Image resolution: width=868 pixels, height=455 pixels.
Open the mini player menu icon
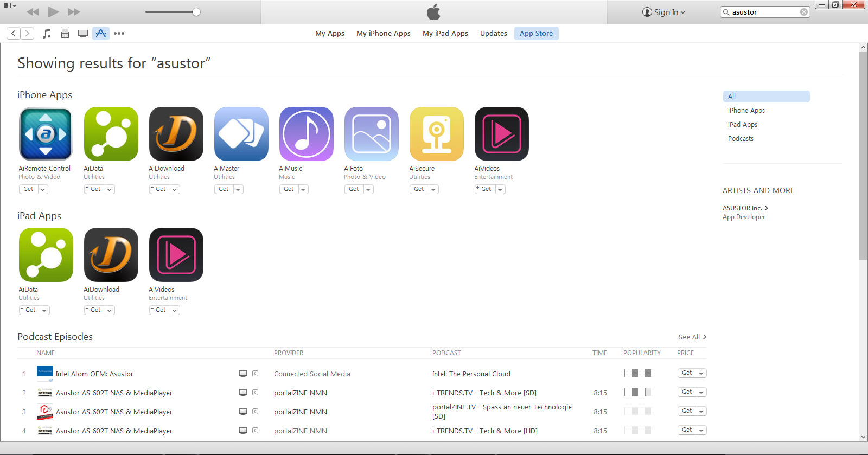[10, 5]
